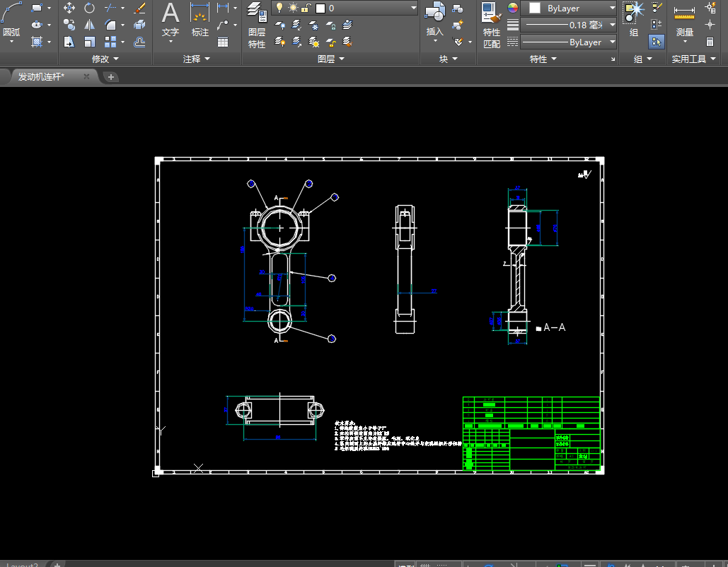Select the Ellipse drawing tool
Viewport: 728px width, 567px height.
pyautogui.click(x=37, y=25)
